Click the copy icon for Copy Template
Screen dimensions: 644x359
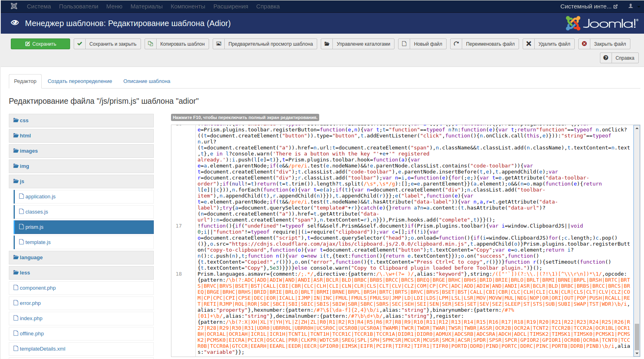(x=151, y=44)
